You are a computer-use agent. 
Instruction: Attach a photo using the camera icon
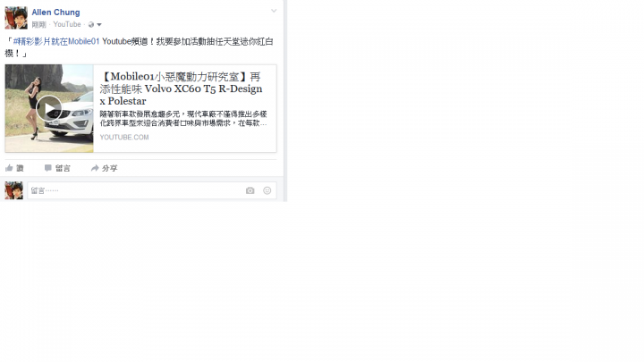click(250, 190)
